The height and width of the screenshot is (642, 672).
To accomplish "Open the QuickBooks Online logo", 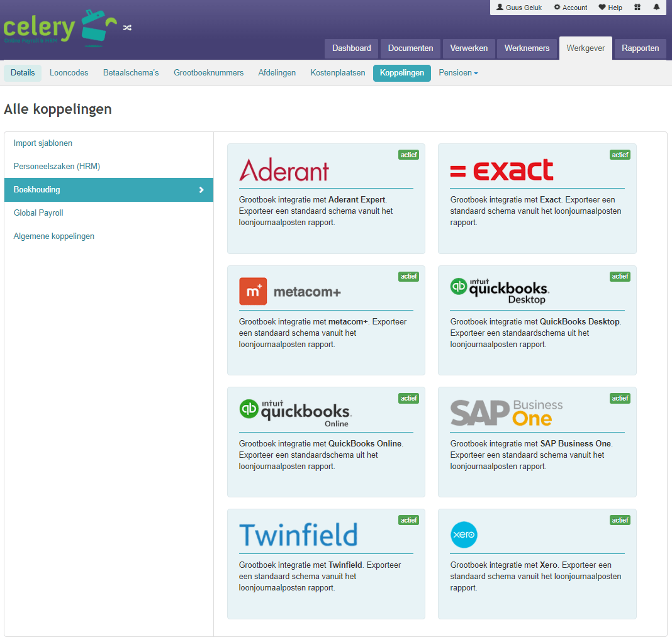I will pos(295,413).
